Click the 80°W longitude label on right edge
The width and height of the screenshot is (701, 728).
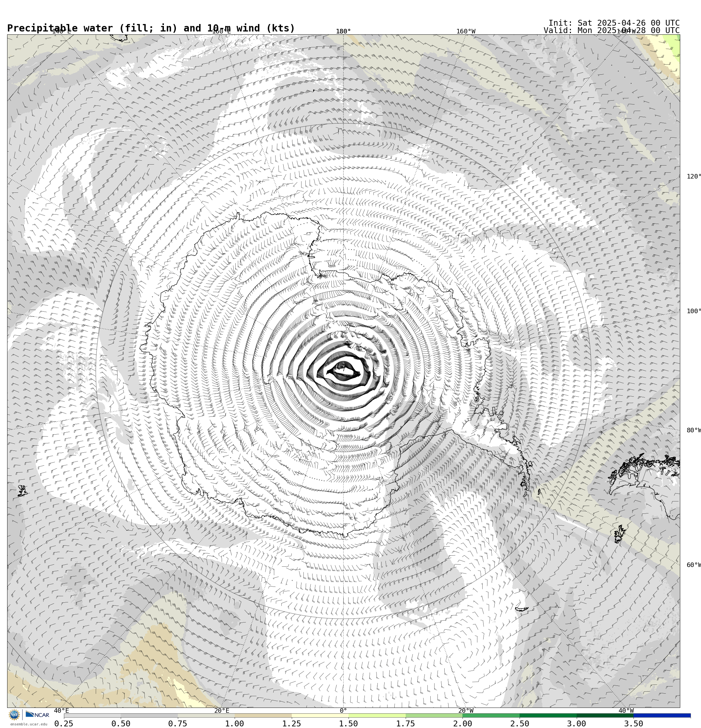(x=694, y=430)
